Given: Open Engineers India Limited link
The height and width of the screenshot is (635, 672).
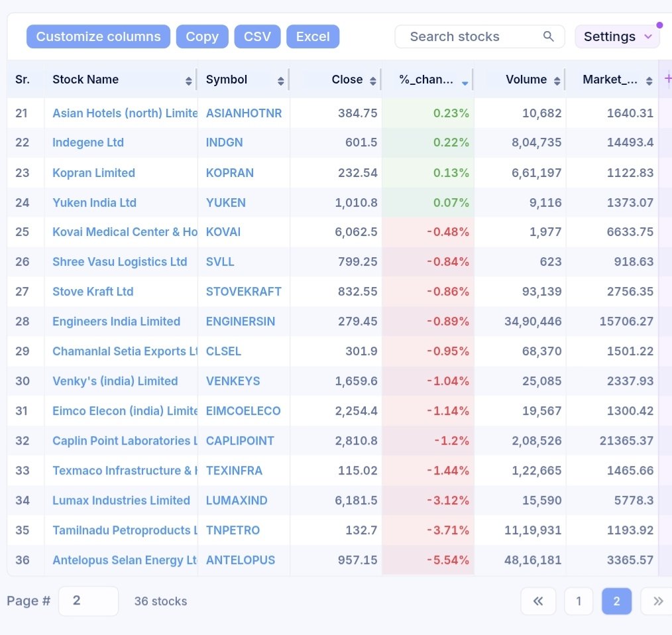Looking at the screenshot, I should point(116,321).
